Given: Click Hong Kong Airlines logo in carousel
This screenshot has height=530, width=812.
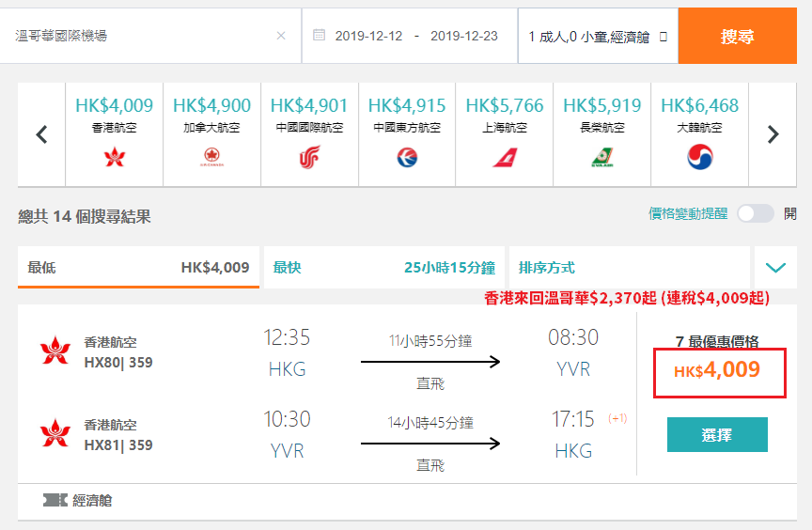Looking at the screenshot, I should (x=115, y=157).
